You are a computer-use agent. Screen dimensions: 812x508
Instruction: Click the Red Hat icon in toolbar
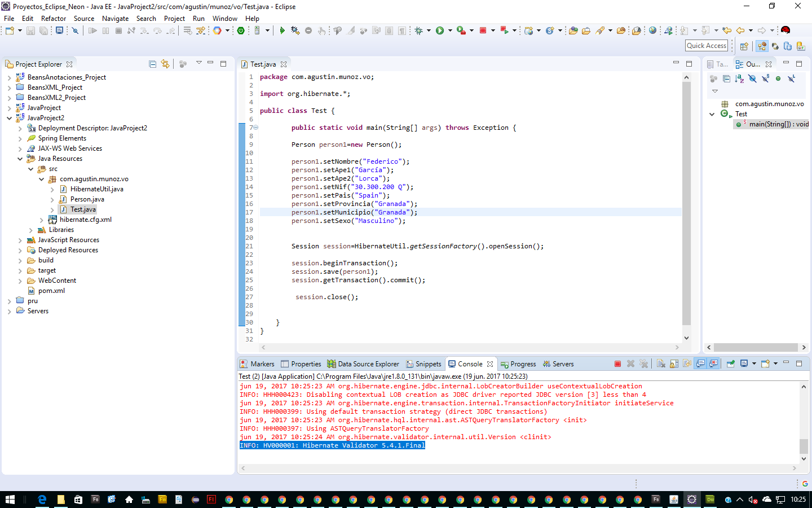[785, 30]
